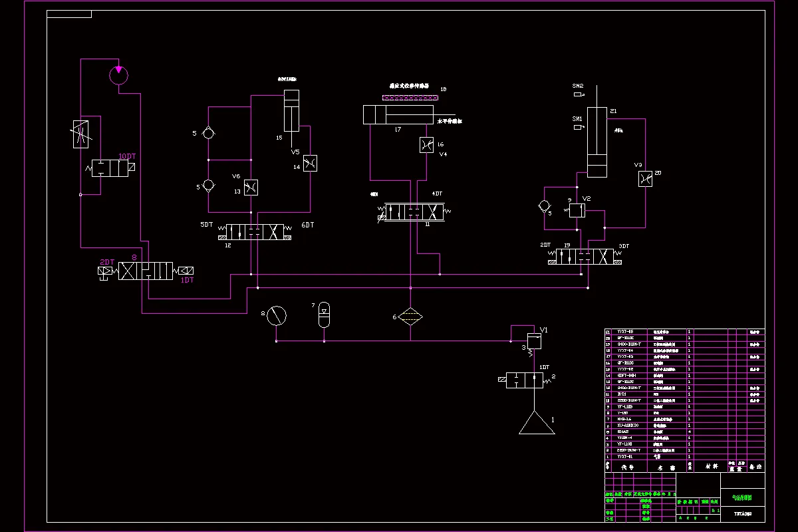The image size is (798, 532).
Task: Click the V4 label
Action: click(444, 154)
